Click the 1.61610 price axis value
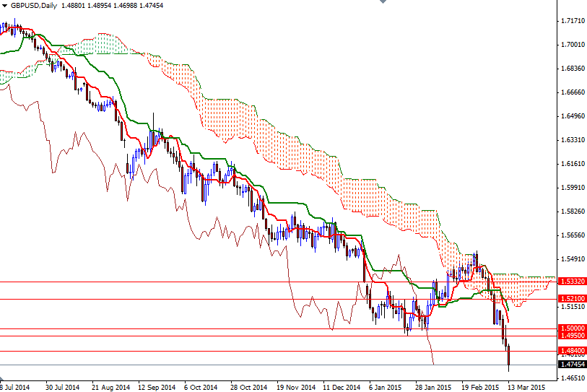 pos(573,164)
